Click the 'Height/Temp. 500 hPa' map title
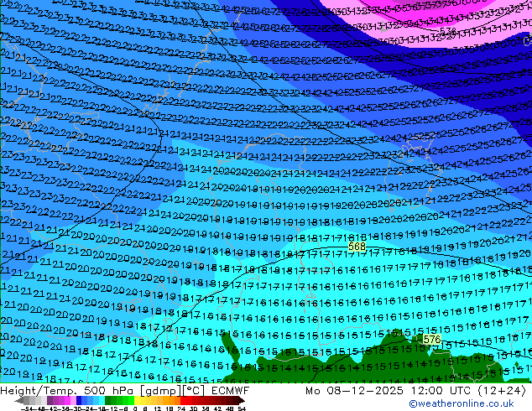The image size is (532, 411). tap(67, 391)
